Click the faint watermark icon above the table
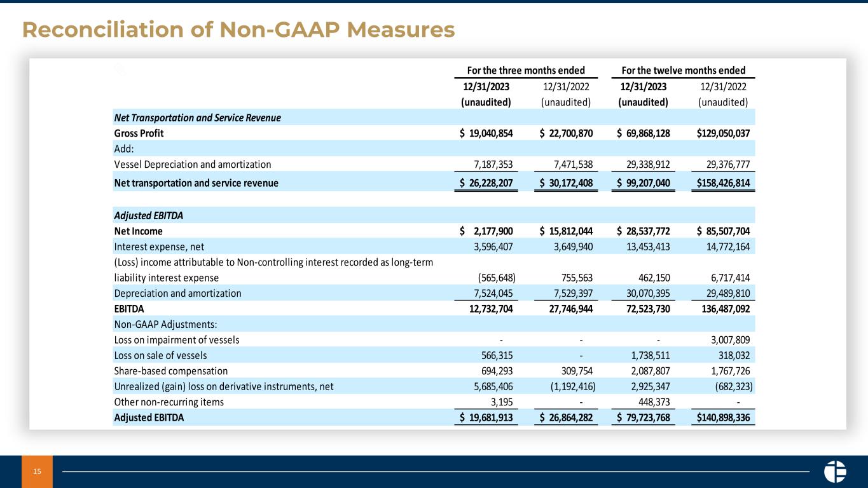This screenshot has height=488, width=868. click(120, 70)
